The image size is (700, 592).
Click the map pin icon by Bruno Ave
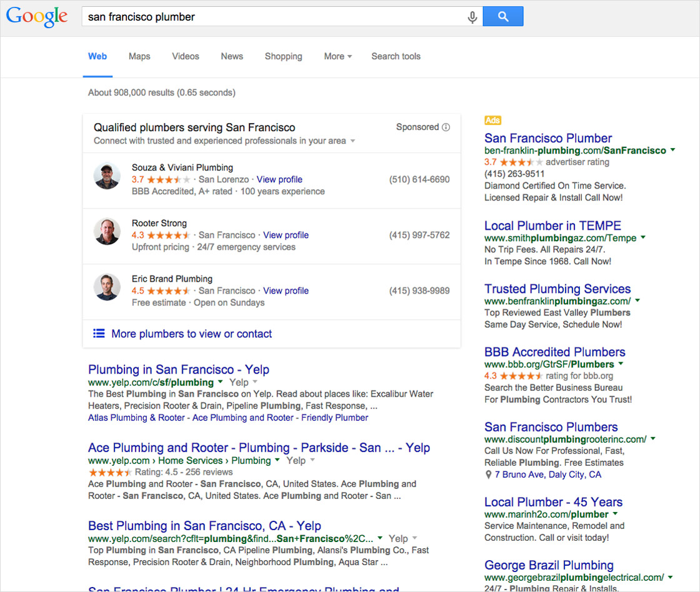coord(488,475)
